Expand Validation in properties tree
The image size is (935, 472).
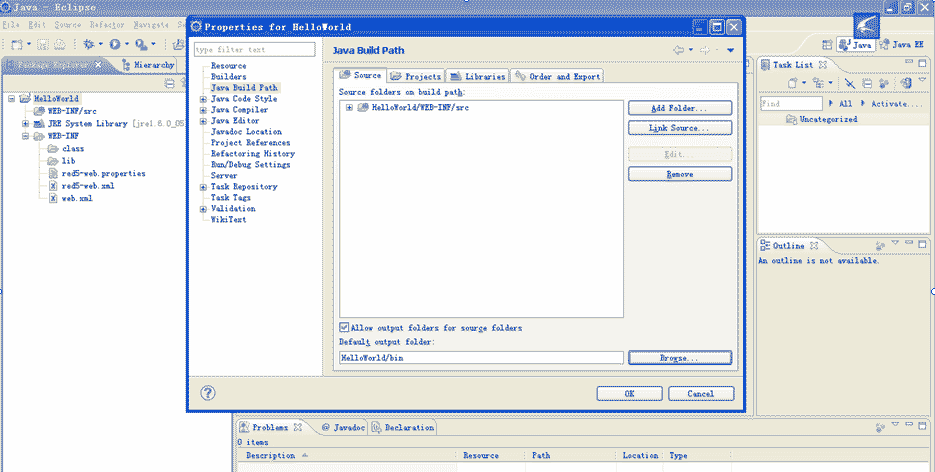click(x=203, y=209)
